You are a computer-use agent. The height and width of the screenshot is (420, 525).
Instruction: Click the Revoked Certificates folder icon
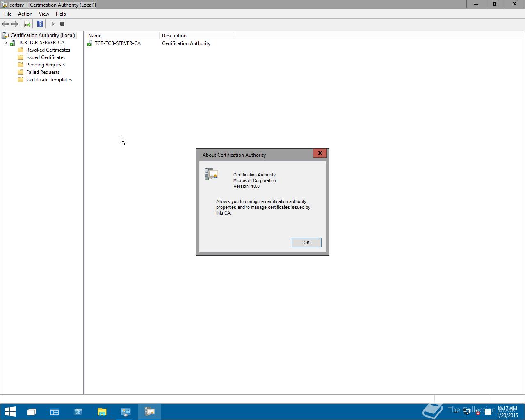pyautogui.click(x=21, y=50)
